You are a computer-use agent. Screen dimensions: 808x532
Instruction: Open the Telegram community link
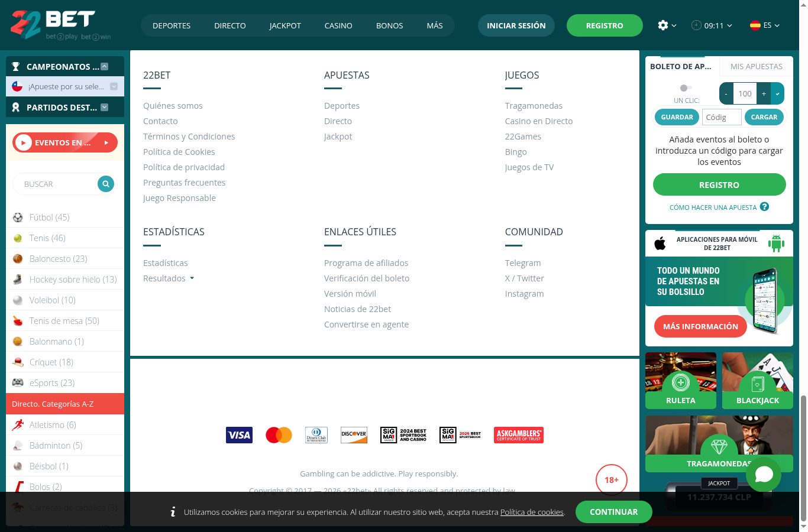click(x=523, y=263)
